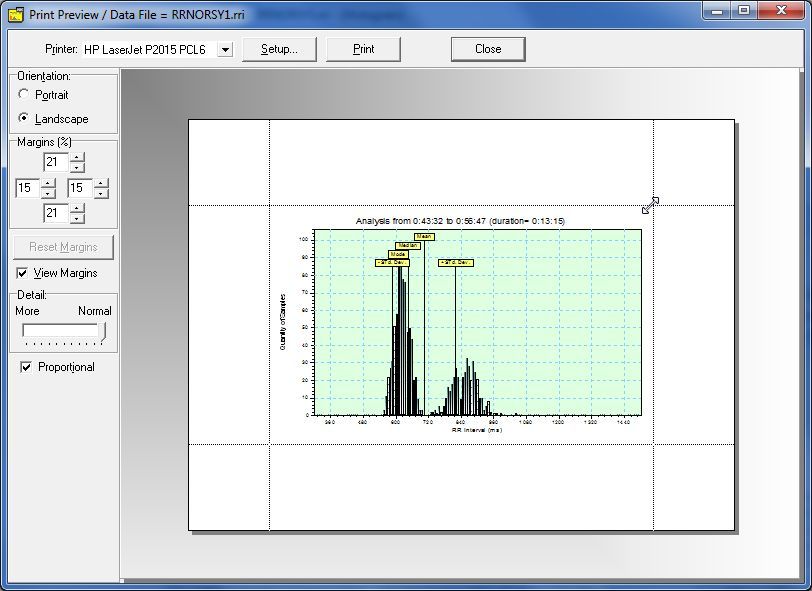Open the printer Setup dialog
The image size is (812, 591).
[279, 49]
